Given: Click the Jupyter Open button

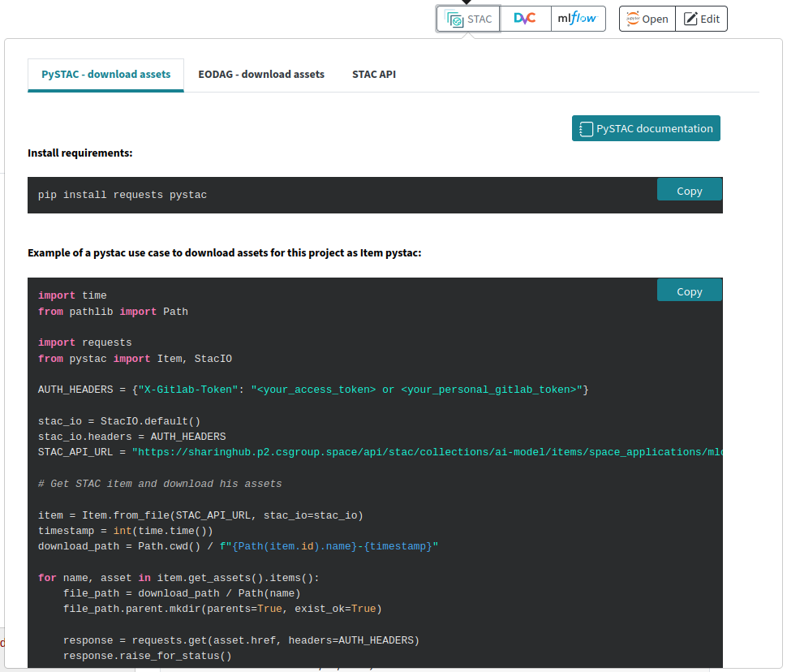Looking at the screenshot, I should (647, 19).
